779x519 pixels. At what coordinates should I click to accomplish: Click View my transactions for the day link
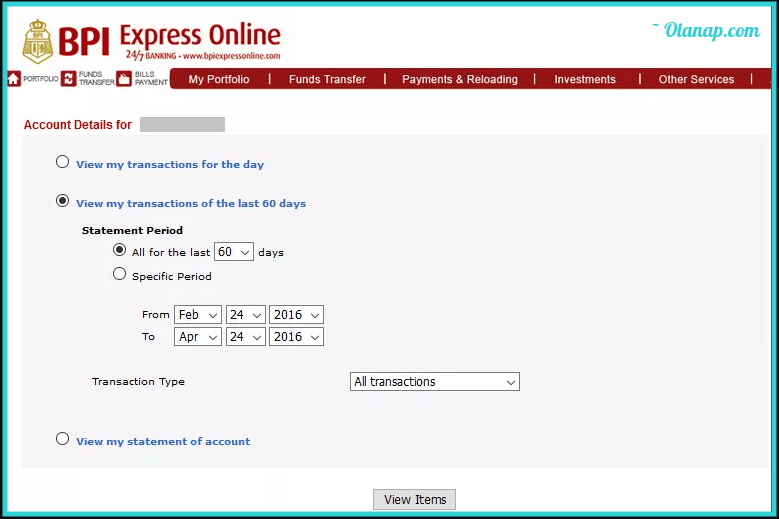click(170, 164)
